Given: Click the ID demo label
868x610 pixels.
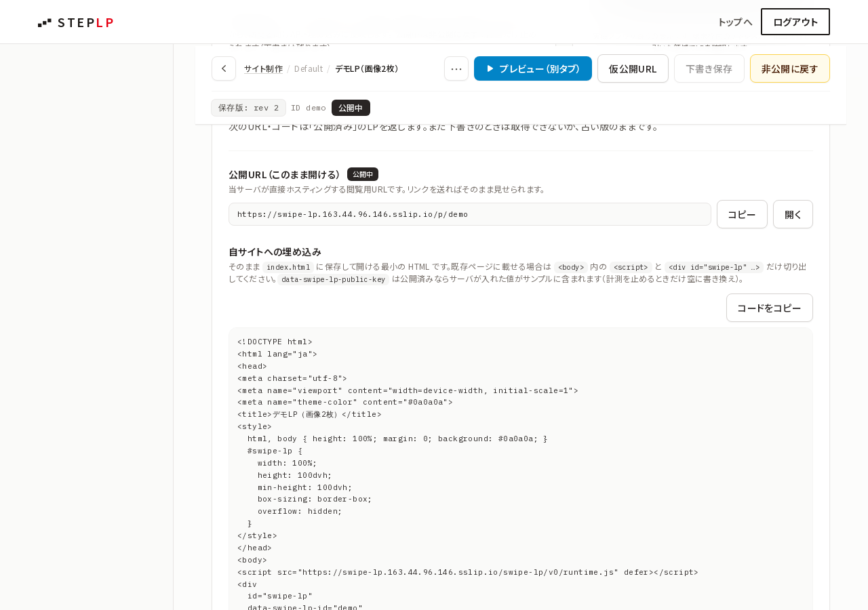Looking at the screenshot, I should pos(309,108).
